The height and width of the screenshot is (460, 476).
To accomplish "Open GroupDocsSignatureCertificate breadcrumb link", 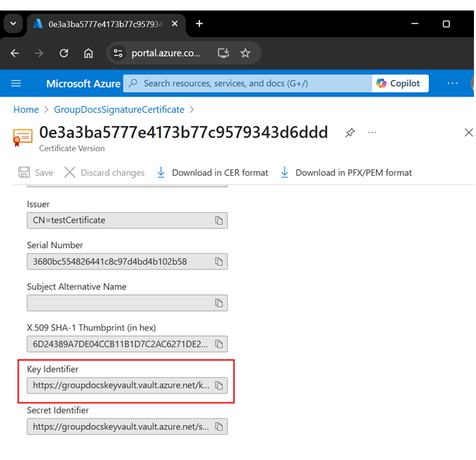I will coord(119,110).
